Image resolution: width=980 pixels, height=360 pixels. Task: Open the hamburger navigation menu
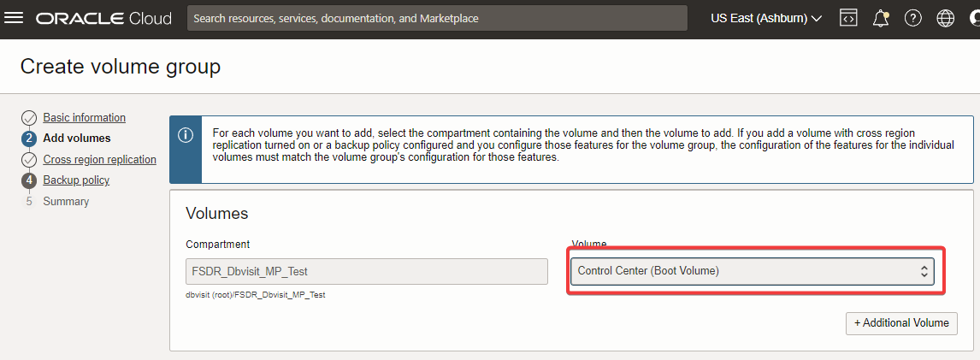pos(14,18)
